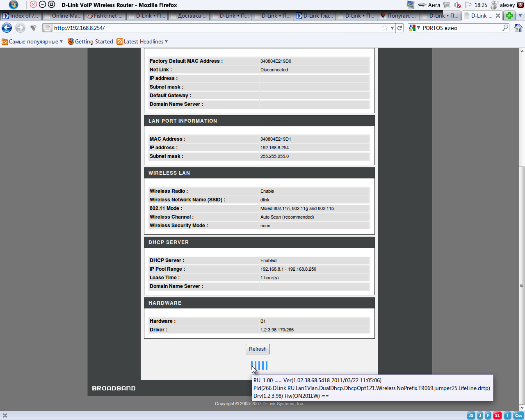Click the Reload page icon
Viewport: 525px width, 420px height.
click(x=399, y=28)
